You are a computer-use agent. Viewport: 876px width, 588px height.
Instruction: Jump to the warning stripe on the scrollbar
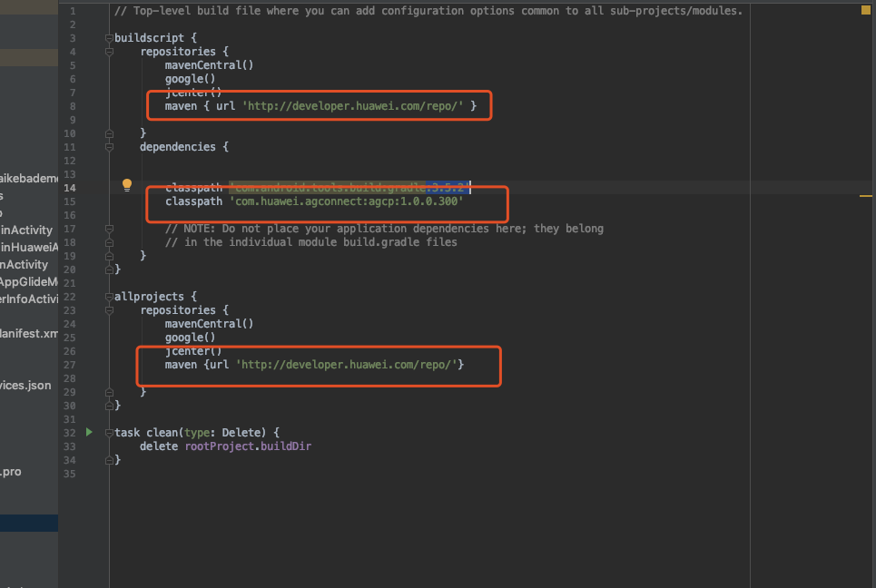click(x=865, y=196)
